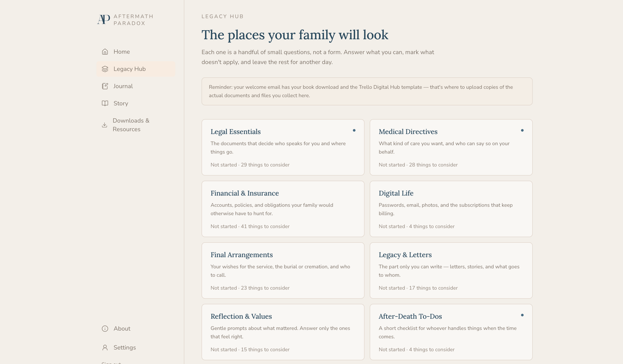623x364 pixels.
Task: Open the Journal section
Action: [136, 86]
